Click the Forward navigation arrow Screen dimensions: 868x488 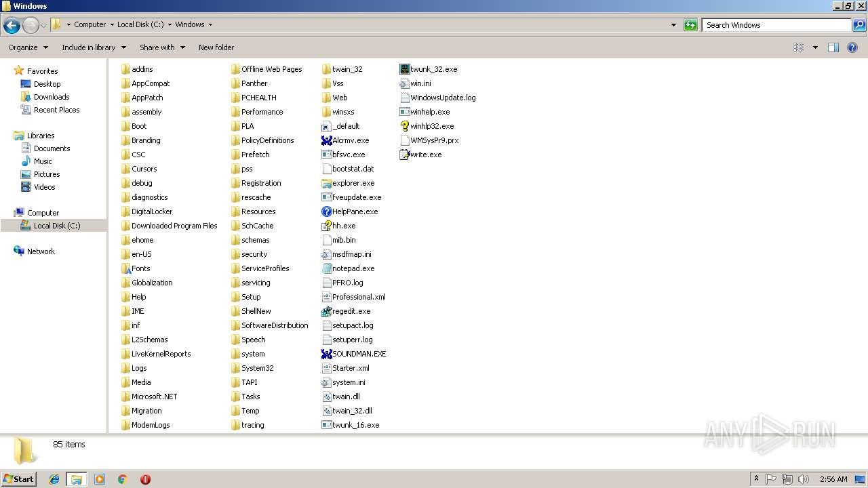31,25
